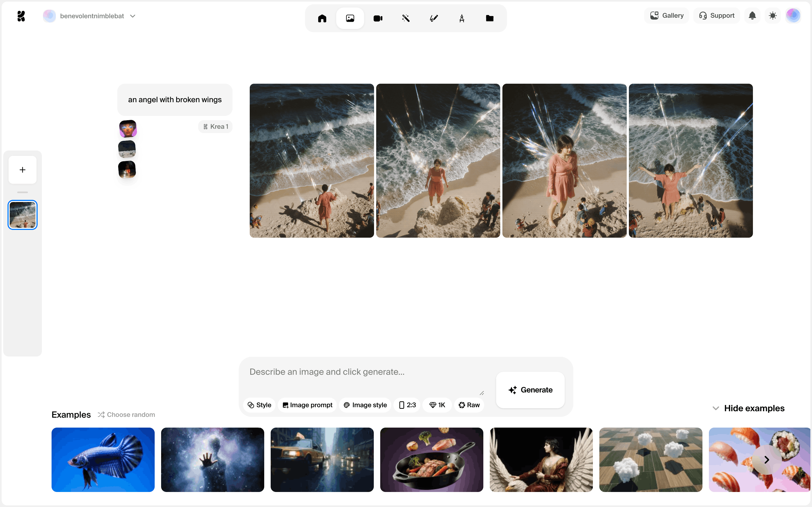
Task: Open the Assets folder icon
Action: coord(490,18)
